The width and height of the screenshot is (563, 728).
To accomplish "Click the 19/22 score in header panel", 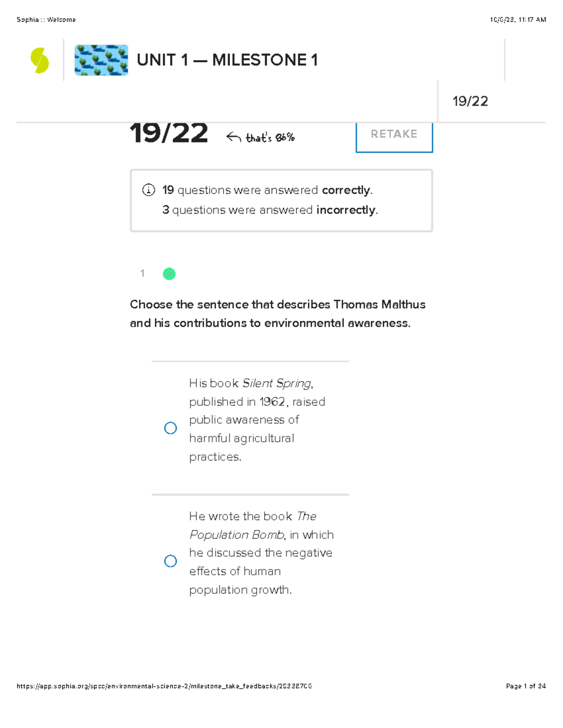I will click(x=470, y=101).
